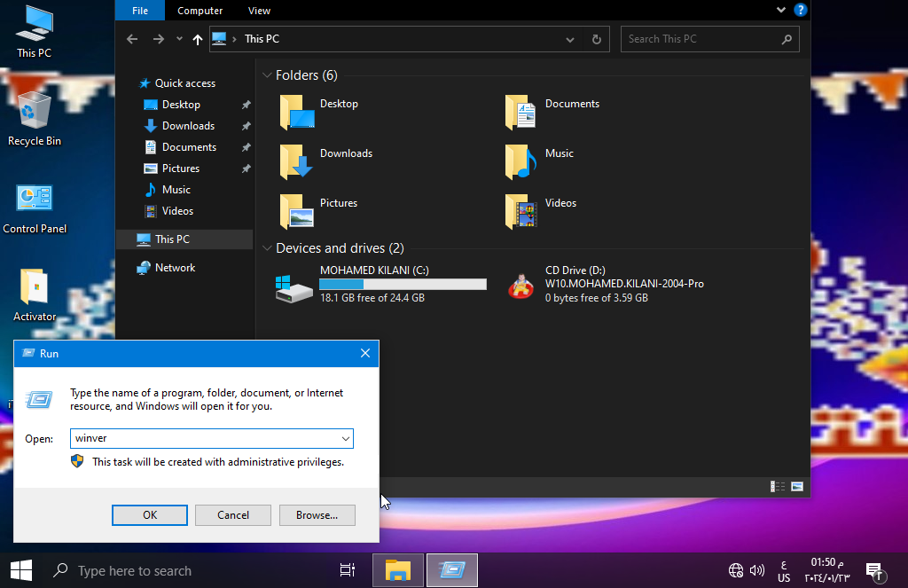Viewport: 908px width, 588px height.
Task: Refresh the This PC view
Action: pyautogui.click(x=597, y=39)
